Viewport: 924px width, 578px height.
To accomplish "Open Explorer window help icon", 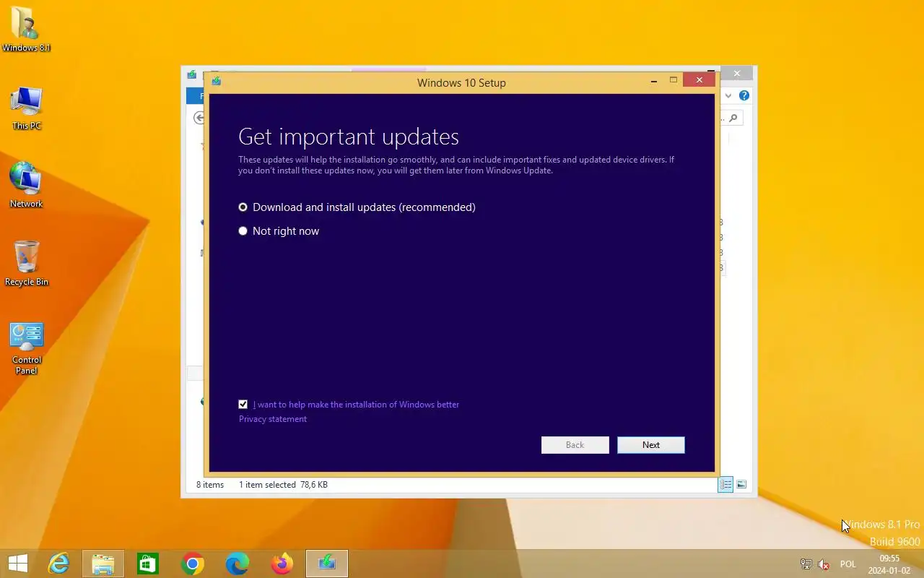I will coord(744,95).
